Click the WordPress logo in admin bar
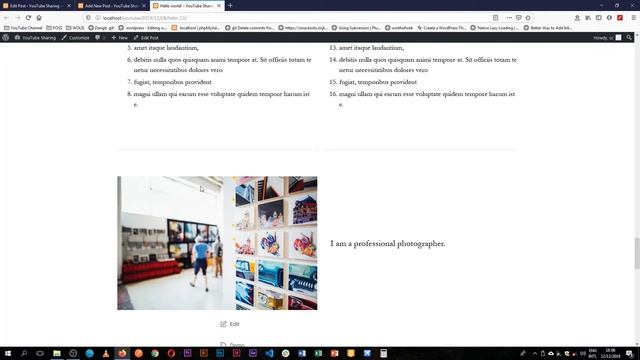This screenshot has height=360, width=640. pyautogui.click(x=6, y=38)
